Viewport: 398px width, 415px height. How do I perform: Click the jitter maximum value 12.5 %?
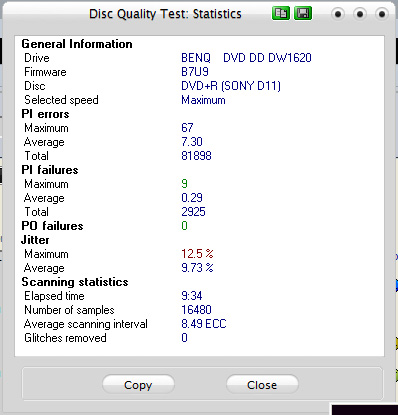click(x=197, y=254)
